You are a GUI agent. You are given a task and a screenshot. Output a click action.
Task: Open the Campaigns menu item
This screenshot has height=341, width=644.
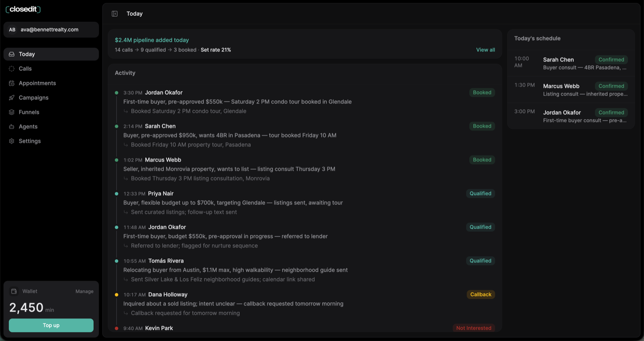tap(51, 98)
